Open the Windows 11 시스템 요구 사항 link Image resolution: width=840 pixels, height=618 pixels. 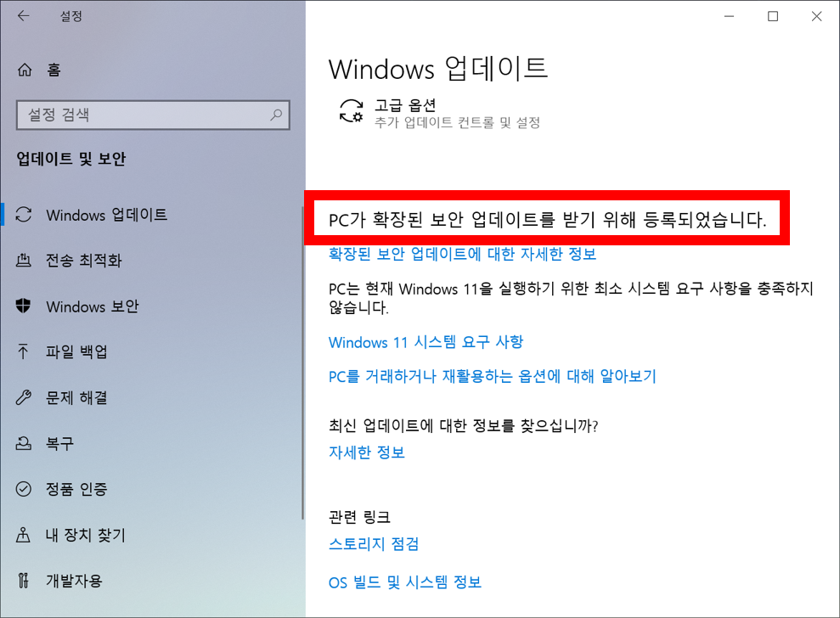[426, 342]
